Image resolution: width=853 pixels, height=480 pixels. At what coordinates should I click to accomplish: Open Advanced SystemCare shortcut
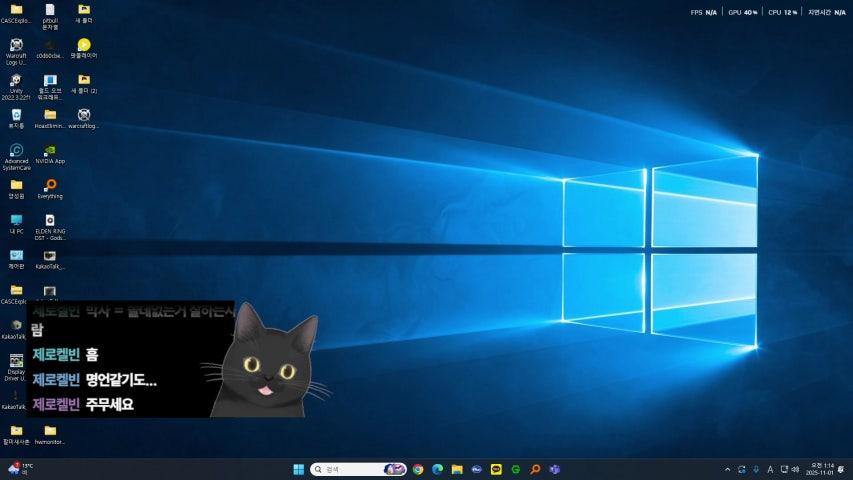tap(16, 150)
